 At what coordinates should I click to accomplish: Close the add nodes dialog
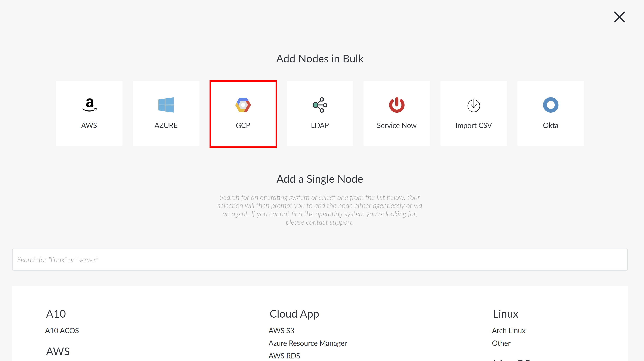pos(619,17)
